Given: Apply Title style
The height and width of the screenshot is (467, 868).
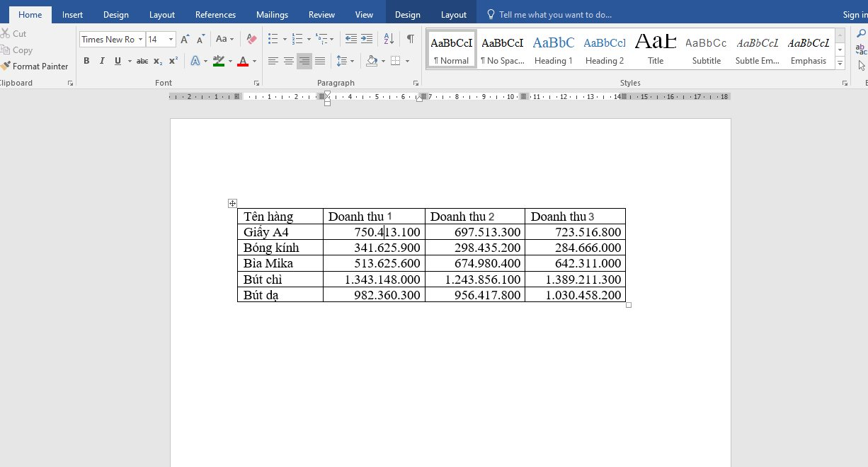Looking at the screenshot, I should 656,49.
